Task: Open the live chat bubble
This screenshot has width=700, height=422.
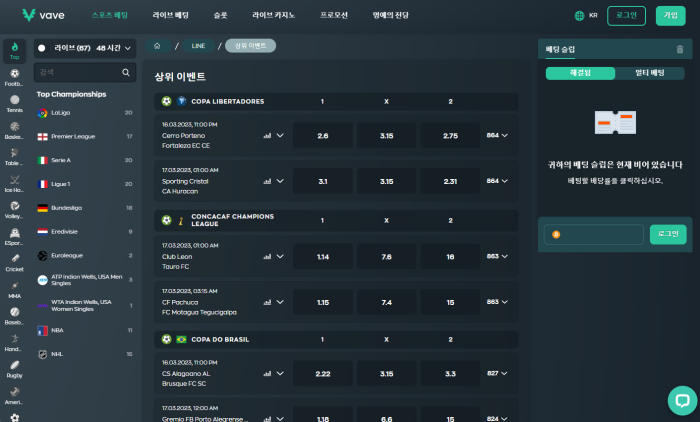Action: (682, 401)
